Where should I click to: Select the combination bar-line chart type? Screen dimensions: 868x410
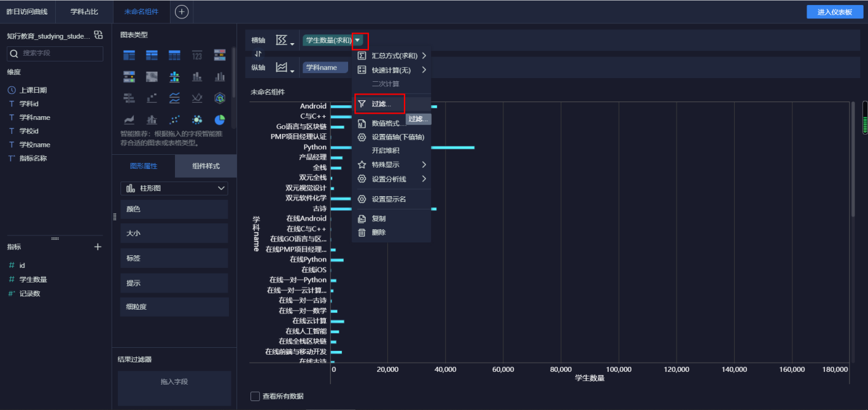(x=152, y=119)
